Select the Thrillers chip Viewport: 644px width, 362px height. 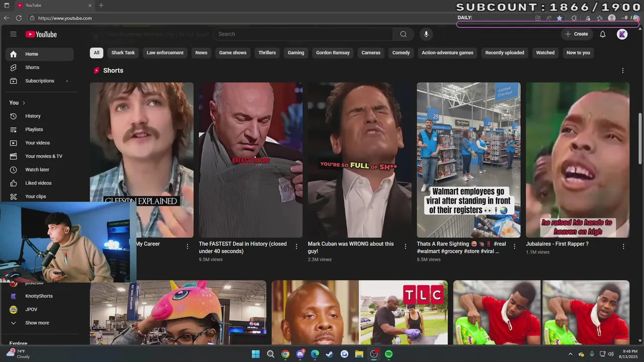click(267, 53)
